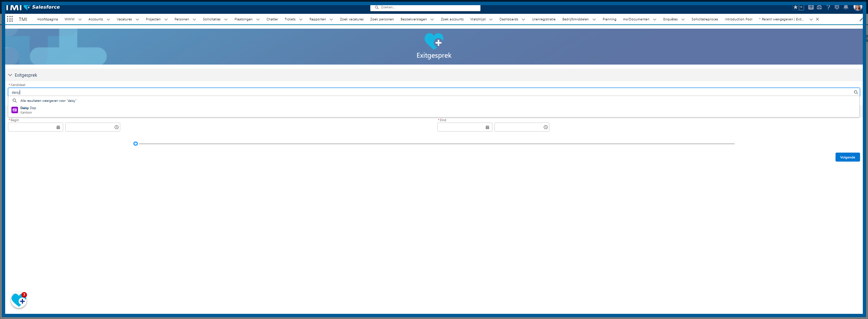
Task: Click into the Kandidaat lookup field
Action: point(434,92)
